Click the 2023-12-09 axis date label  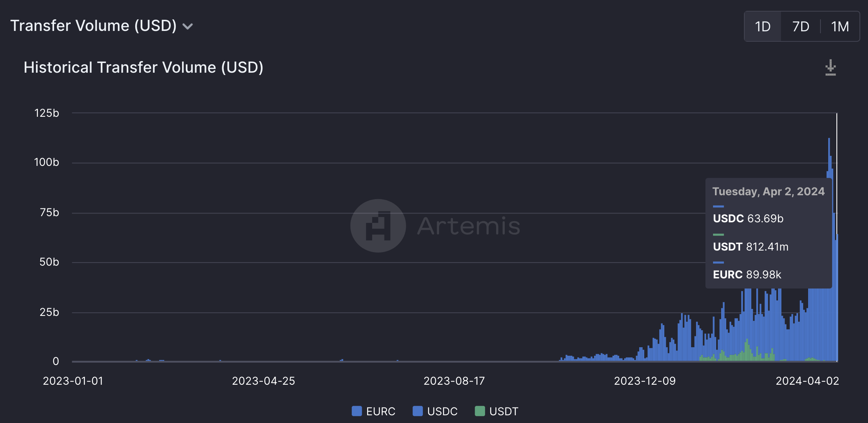click(x=645, y=381)
